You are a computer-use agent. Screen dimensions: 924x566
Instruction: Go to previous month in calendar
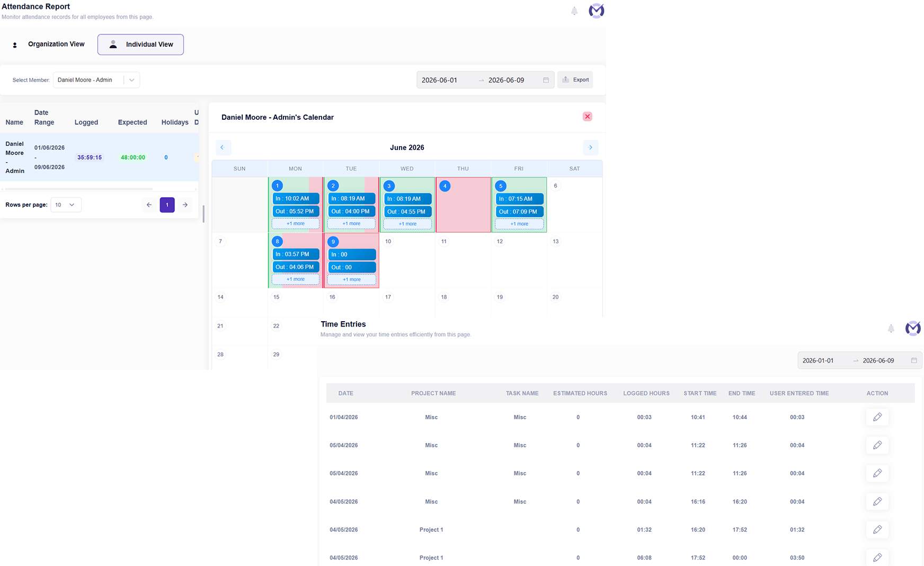(223, 147)
